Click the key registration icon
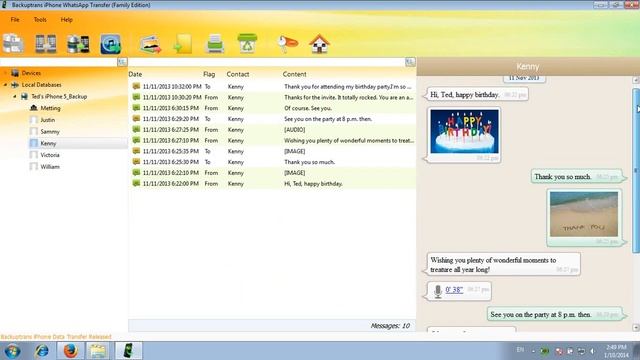 287,44
